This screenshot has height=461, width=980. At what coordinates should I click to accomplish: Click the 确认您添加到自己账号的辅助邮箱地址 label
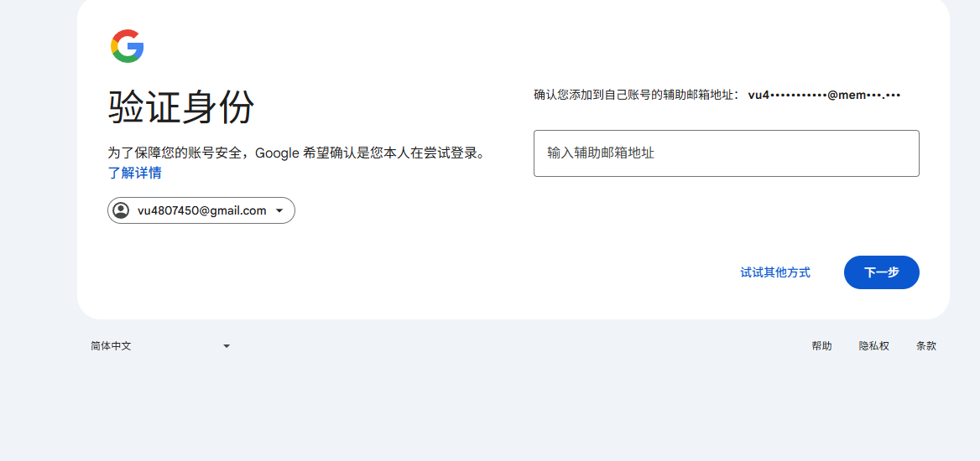[x=636, y=96]
